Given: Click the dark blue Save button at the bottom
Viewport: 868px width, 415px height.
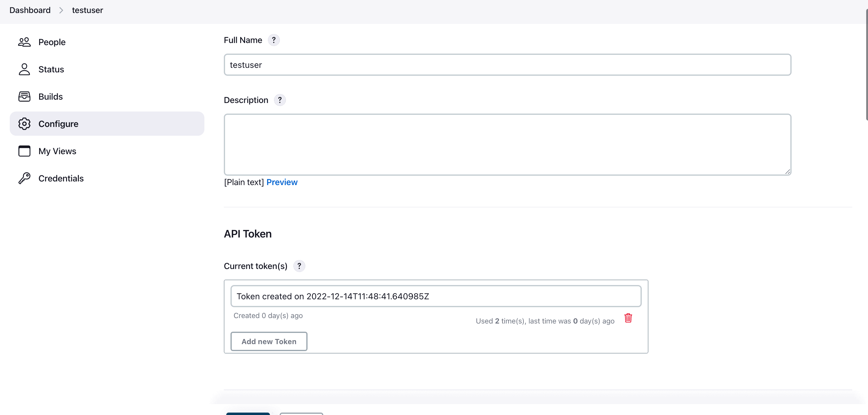Looking at the screenshot, I should pyautogui.click(x=248, y=414).
